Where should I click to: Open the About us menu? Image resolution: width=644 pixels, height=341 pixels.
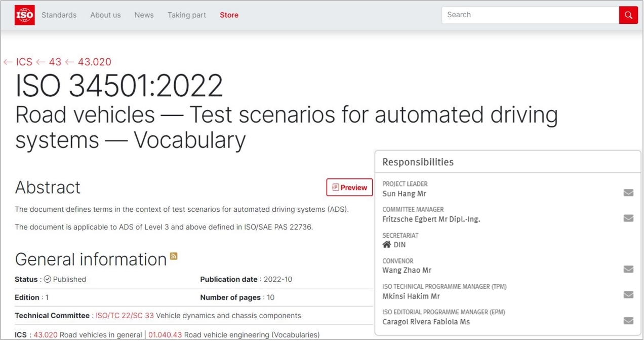tap(105, 15)
